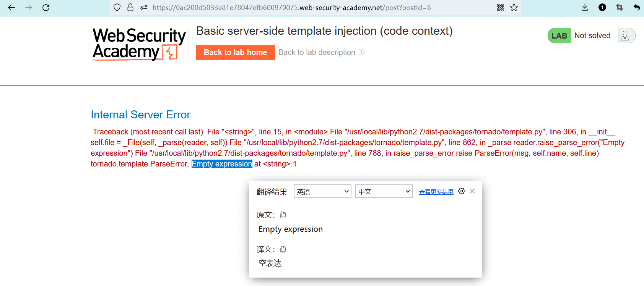Click the lab flask icon
This screenshot has height=286, width=644.
click(x=625, y=36)
